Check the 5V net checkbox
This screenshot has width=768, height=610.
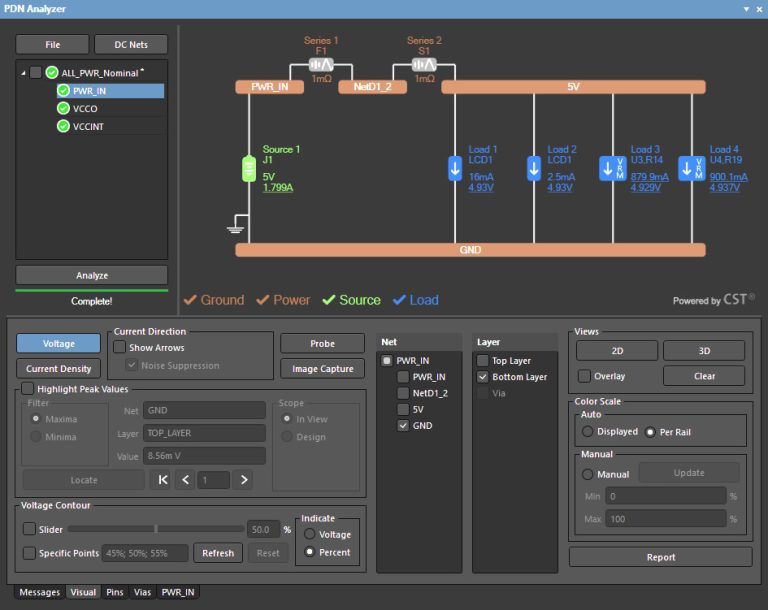coord(403,409)
